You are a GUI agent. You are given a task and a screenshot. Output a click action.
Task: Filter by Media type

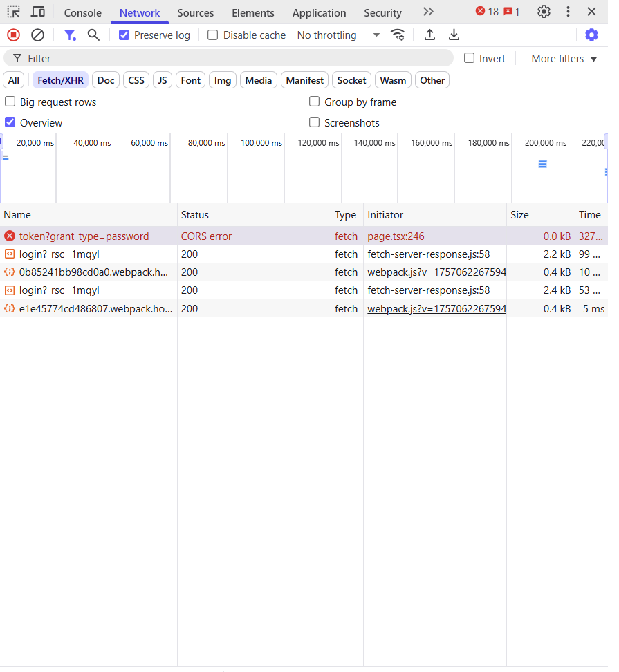click(x=258, y=80)
